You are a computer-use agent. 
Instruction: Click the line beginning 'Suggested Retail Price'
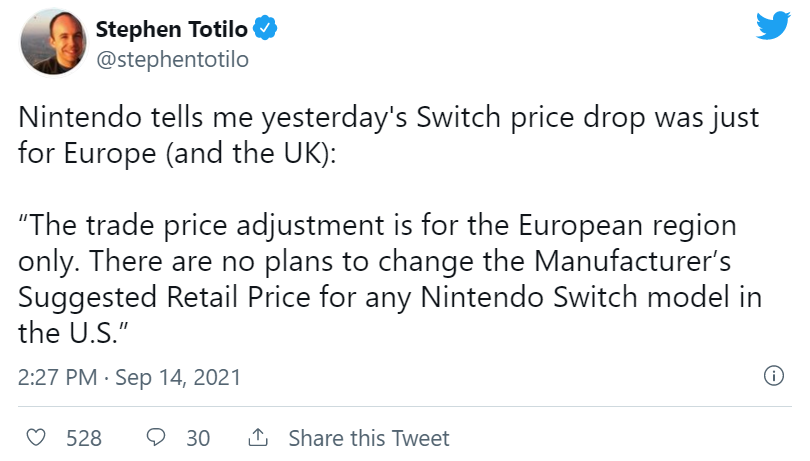tap(383, 296)
